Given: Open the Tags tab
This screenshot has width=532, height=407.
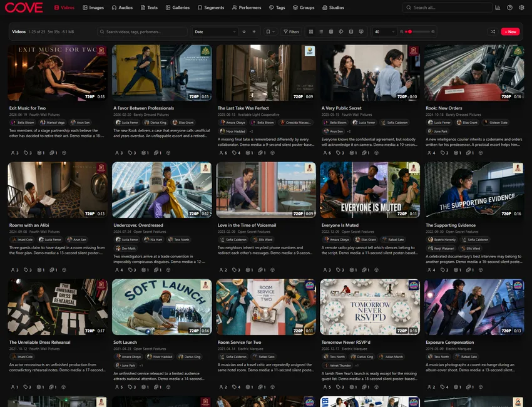Looking at the screenshot, I should point(277,8).
